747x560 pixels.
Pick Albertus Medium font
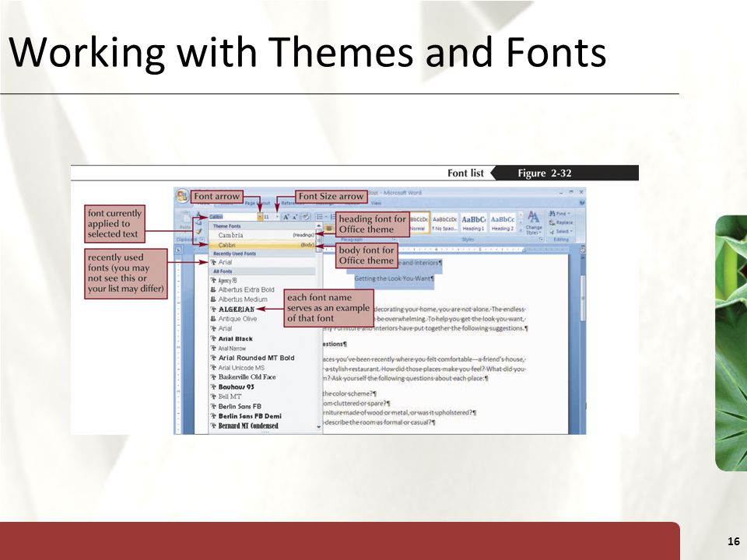tap(262, 299)
